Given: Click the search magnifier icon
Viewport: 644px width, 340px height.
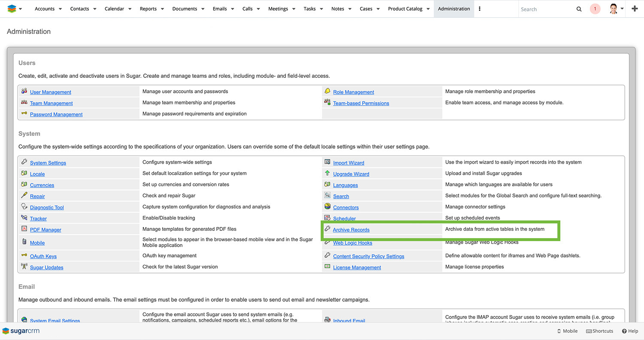Looking at the screenshot, I should 579,9.
